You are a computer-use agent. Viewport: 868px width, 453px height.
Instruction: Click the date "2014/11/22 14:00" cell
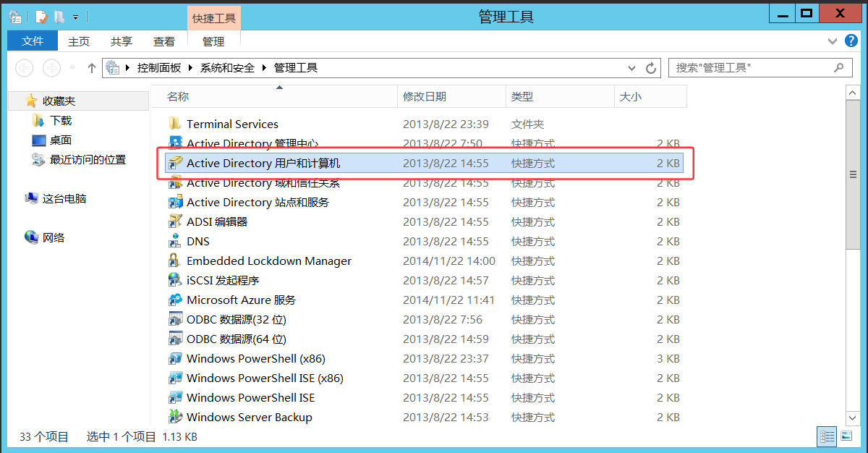[449, 261]
